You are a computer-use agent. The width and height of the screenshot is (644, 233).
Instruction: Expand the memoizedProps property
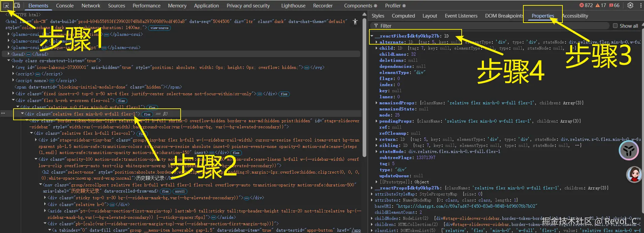(x=376, y=103)
